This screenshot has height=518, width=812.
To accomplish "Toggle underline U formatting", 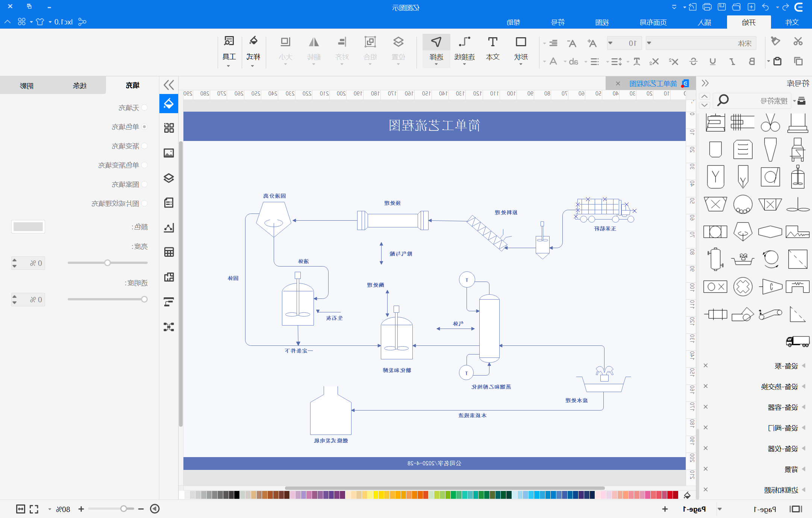I will (713, 61).
